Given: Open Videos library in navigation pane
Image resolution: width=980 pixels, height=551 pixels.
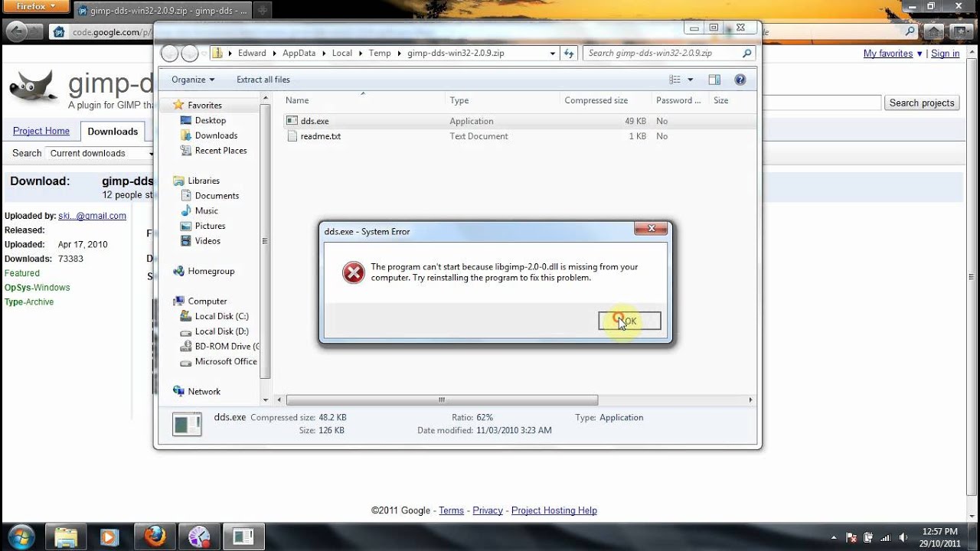Looking at the screenshot, I should (x=207, y=240).
